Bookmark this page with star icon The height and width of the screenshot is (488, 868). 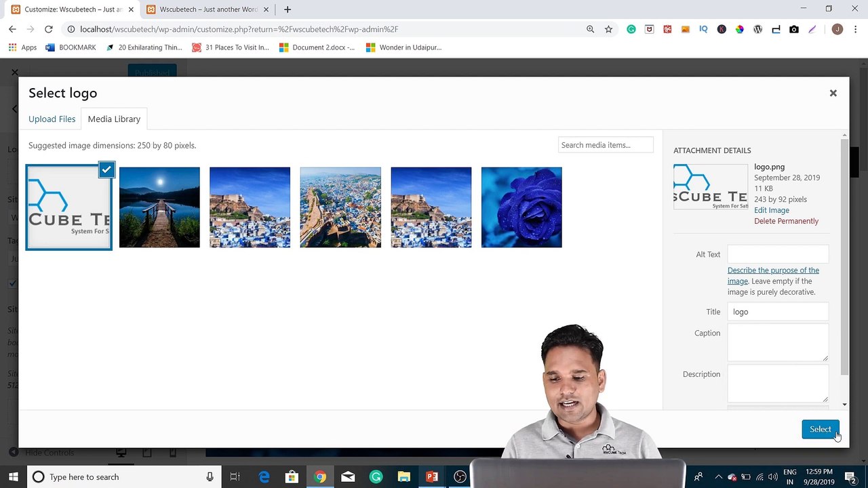(x=608, y=29)
